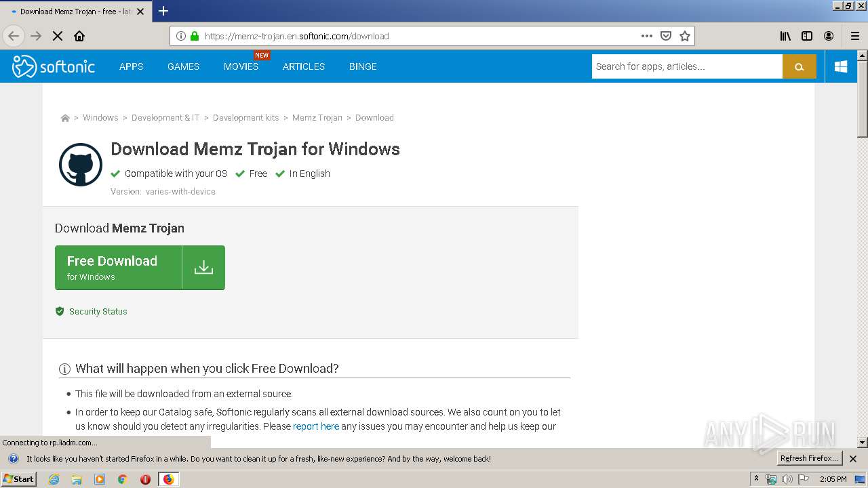The image size is (868, 488).
Task: Click the volume speaker tray icon
Action: [787, 479]
